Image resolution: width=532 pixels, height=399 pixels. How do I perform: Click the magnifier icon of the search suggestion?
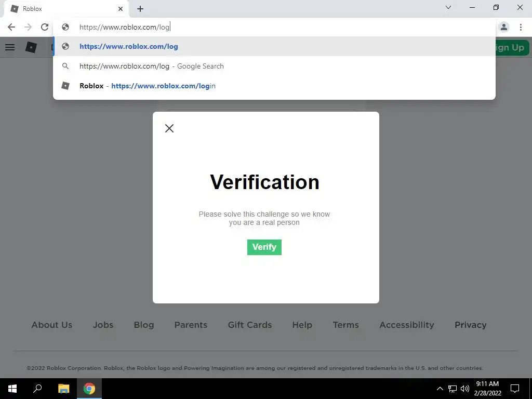click(65, 66)
